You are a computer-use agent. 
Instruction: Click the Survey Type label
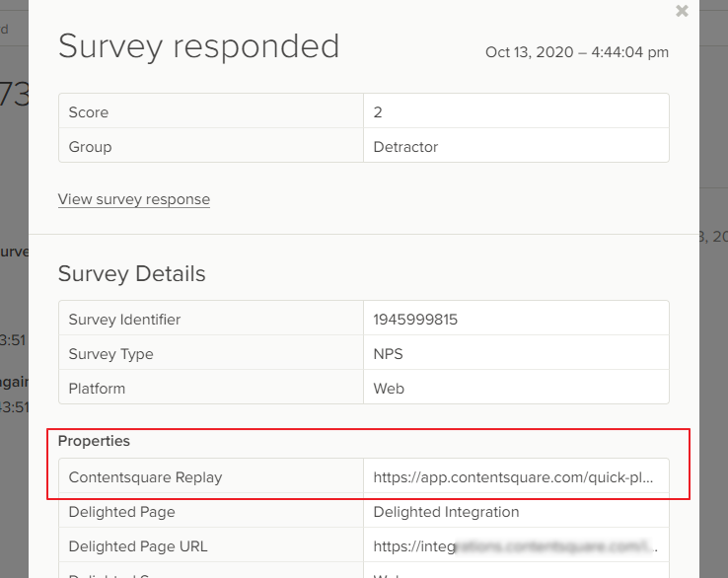pyautogui.click(x=110, y=354)
